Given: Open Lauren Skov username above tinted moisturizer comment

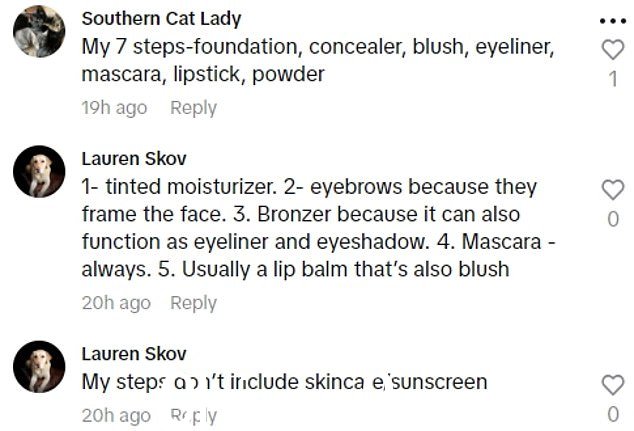Looking at the screenshot, I should [134, 158].
